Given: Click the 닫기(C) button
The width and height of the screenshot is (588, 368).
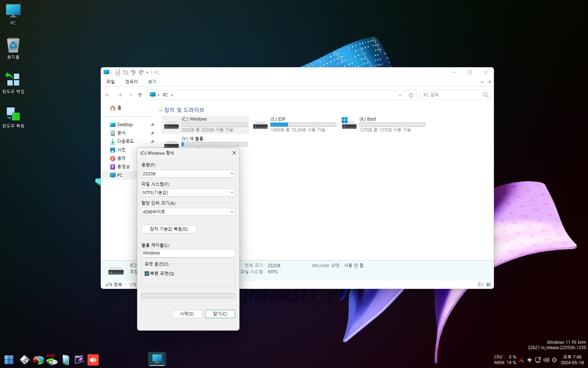Looking at the screenshot, I should 220,314.
